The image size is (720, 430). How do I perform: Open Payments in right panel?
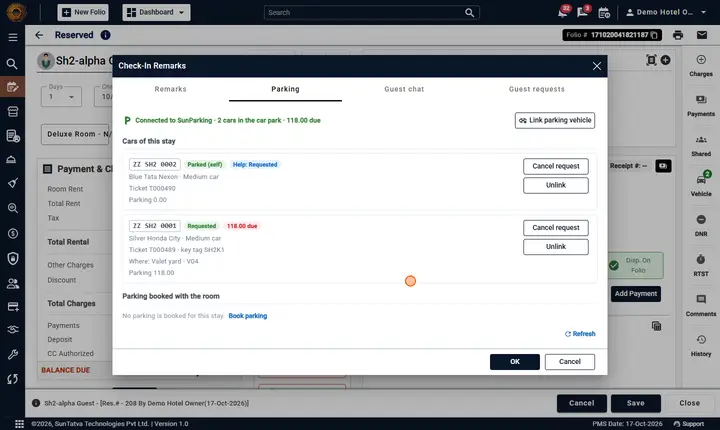tap(701, 105)
